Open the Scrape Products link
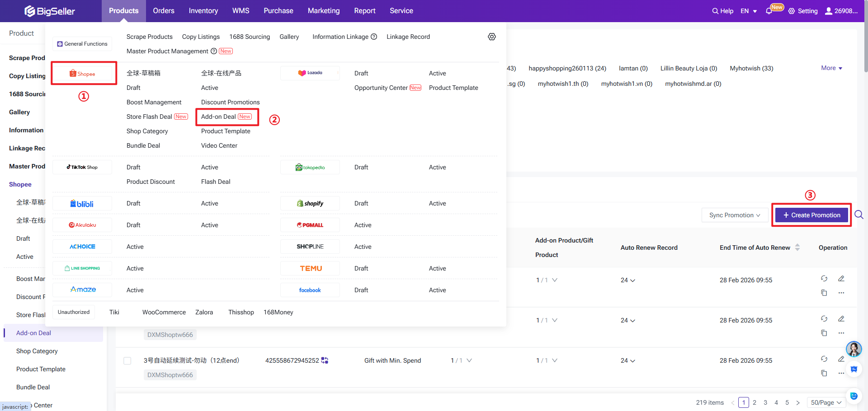 click(149, 37)
